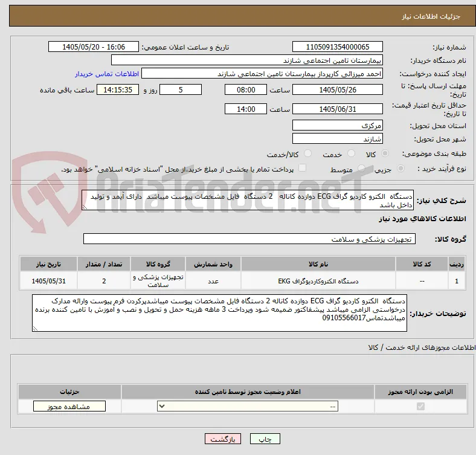Screen dimensions: 476x455
Task: Click the تاریخ نیاز column header
Action: pos(48,264)
